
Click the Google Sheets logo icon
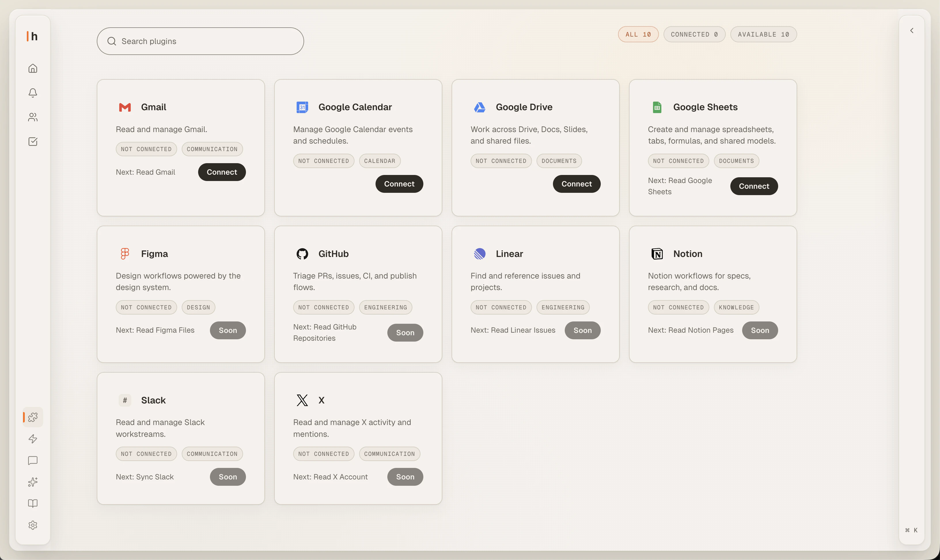[x=657, y=107]
